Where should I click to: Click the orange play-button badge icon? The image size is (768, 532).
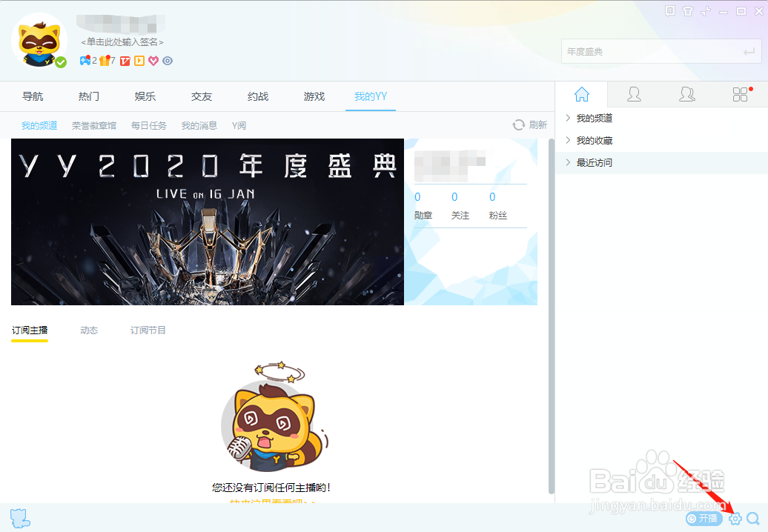(139, 61)
